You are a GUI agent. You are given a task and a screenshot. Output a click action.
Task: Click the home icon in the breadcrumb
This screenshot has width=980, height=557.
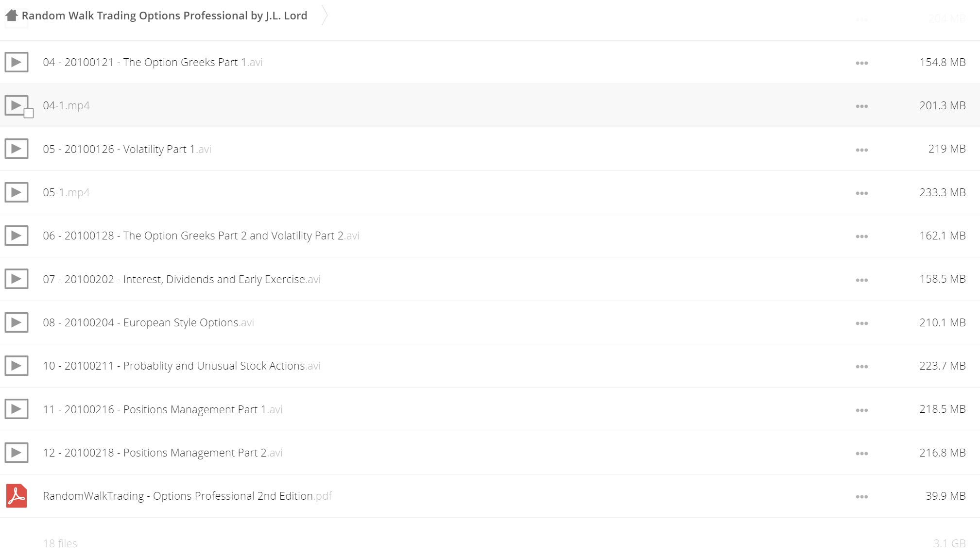[12, 15]
